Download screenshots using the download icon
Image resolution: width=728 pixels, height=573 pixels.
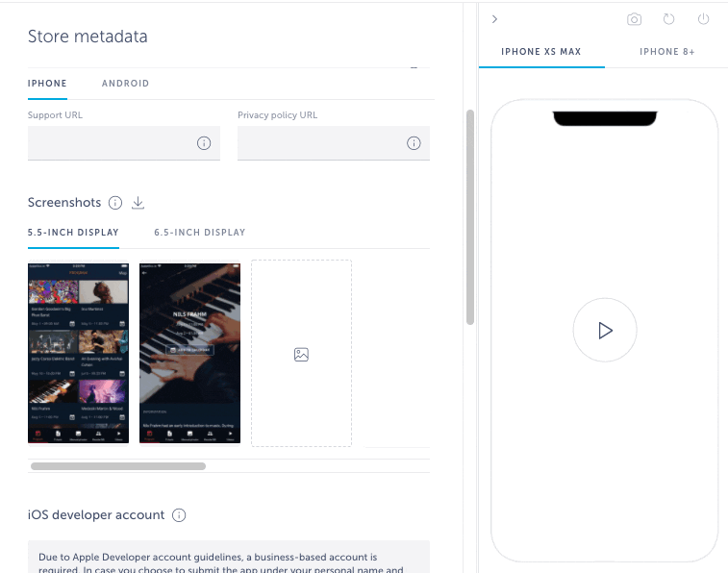(138, 203)
